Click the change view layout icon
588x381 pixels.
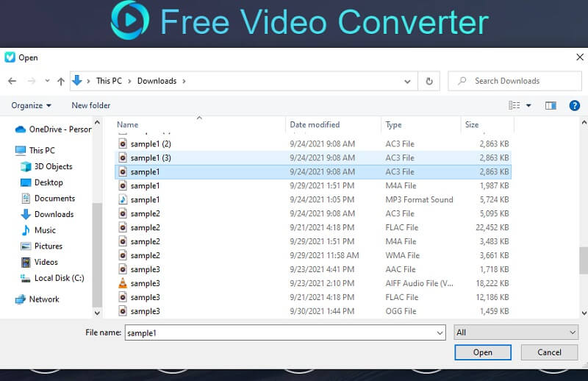click(x=514, y=106)
